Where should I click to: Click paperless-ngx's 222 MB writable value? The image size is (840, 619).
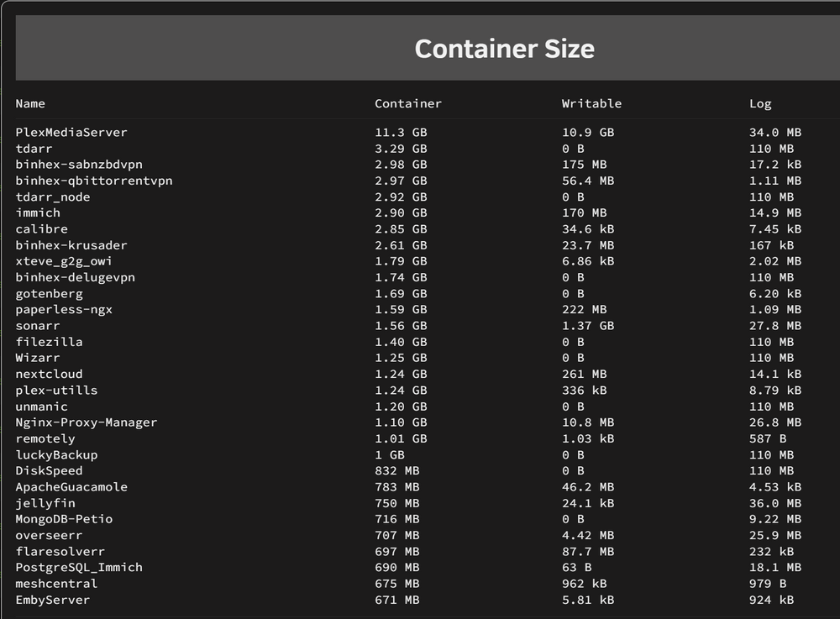click(x=584, y=309)
